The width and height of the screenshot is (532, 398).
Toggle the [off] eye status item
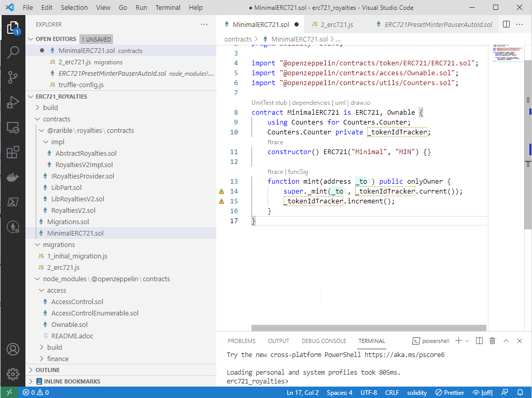point(482,393)
